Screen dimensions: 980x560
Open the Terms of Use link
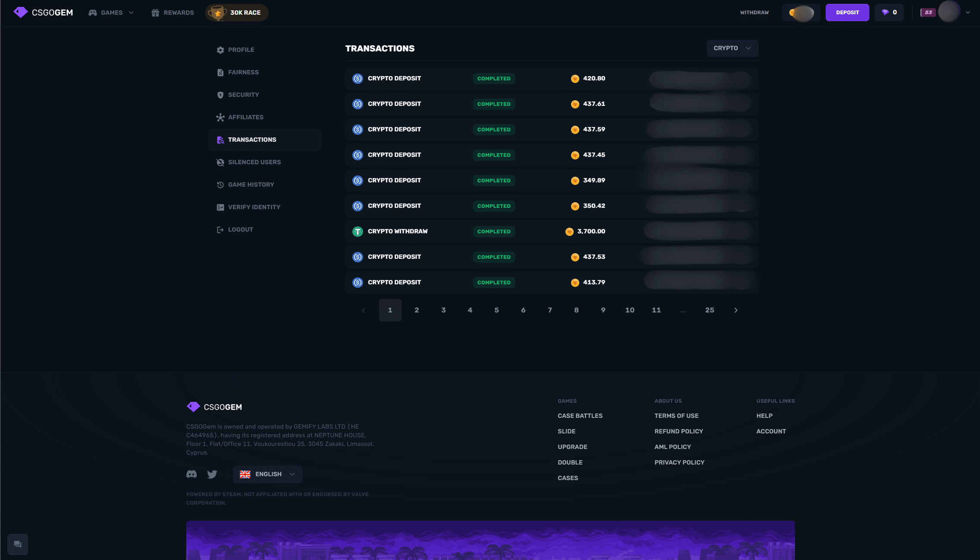point(677,416)
